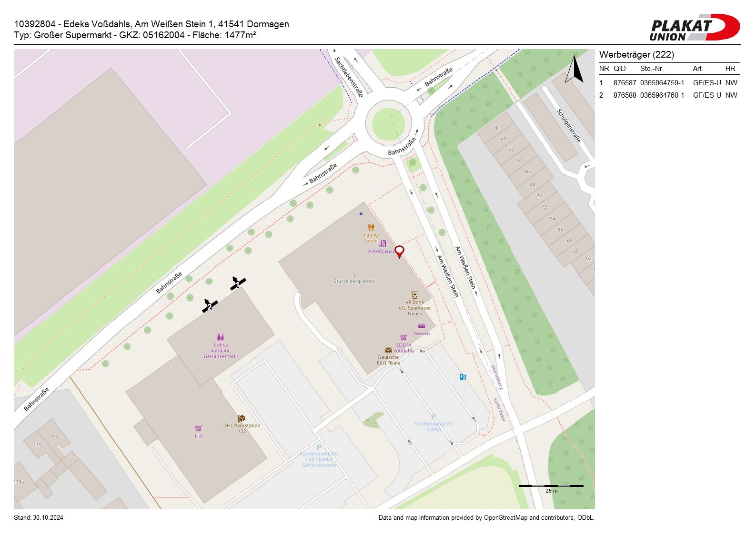Click the Sto.-Nr. column header

[652, 69]
